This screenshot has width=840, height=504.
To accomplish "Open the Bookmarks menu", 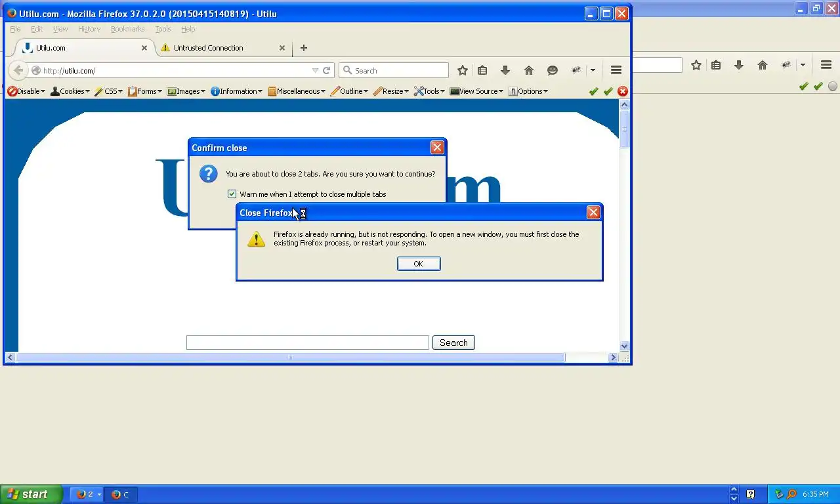I will [127, 29].
